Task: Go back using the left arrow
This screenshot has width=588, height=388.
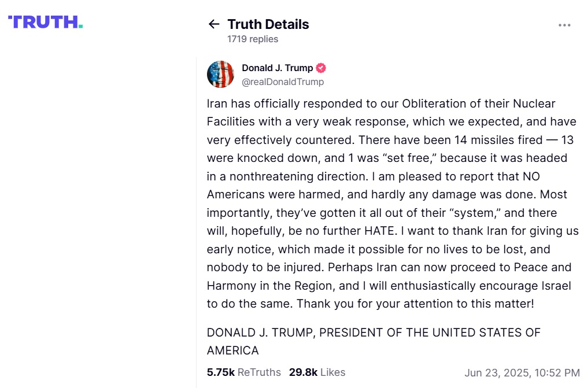Action: (214, 24)
